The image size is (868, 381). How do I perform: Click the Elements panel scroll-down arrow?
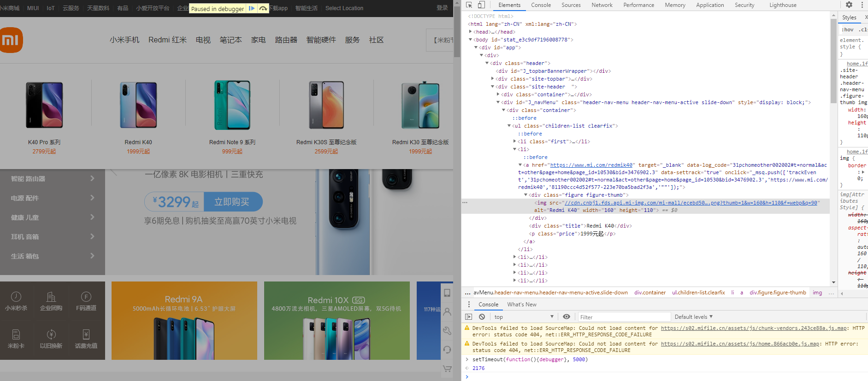[833, 282]
